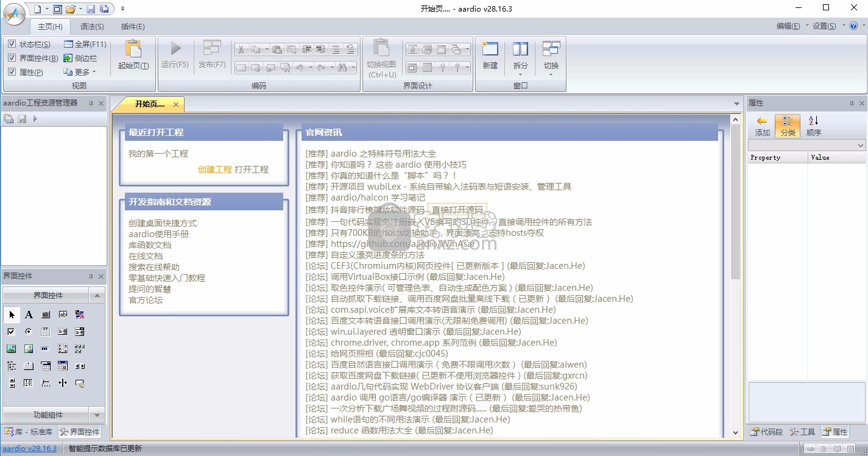Open the 插件(E) ribbon tab
Image resolution: width=868 pixels, height=456 pixels.
click(133, 26)
